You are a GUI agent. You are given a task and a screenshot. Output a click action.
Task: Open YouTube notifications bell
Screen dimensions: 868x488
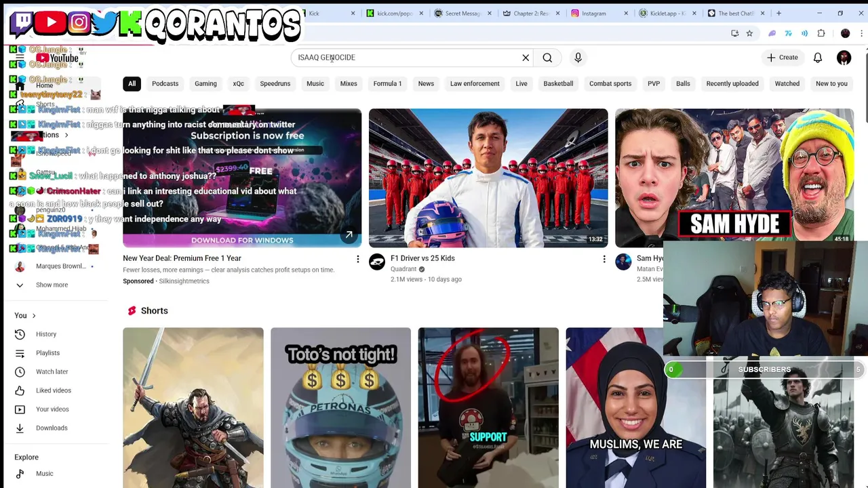tap(818, 58)
